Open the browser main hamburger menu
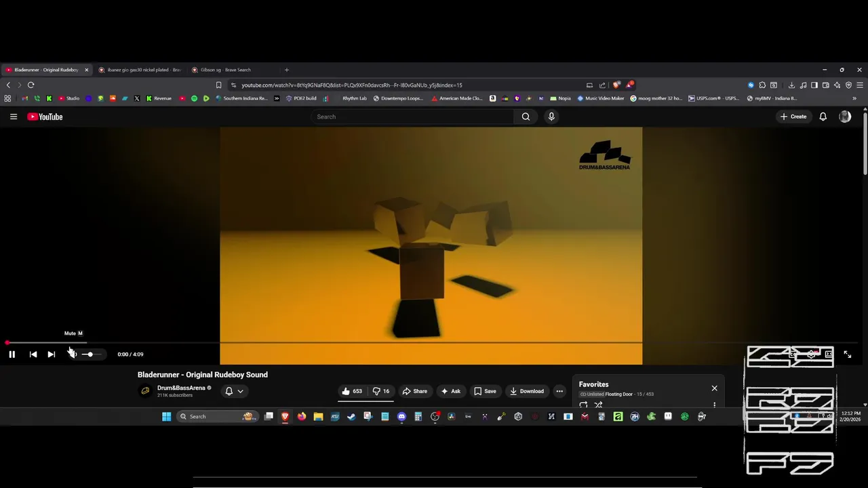This screenshot has height=488, width=868. click(860, 85)
